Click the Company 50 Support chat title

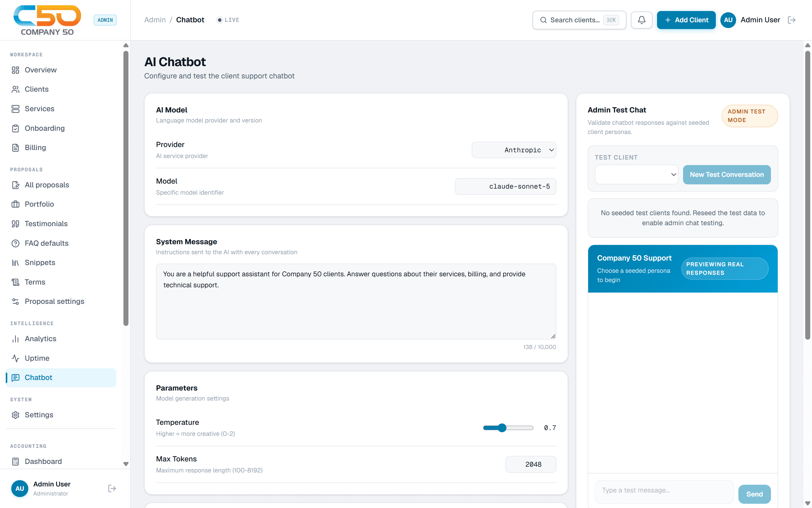click(634, 258)
